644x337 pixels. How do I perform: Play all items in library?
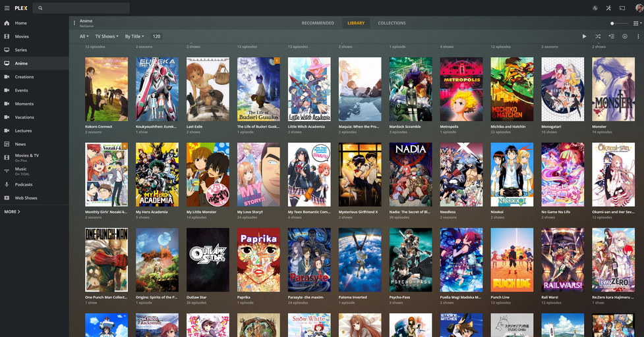coord(585,36)
